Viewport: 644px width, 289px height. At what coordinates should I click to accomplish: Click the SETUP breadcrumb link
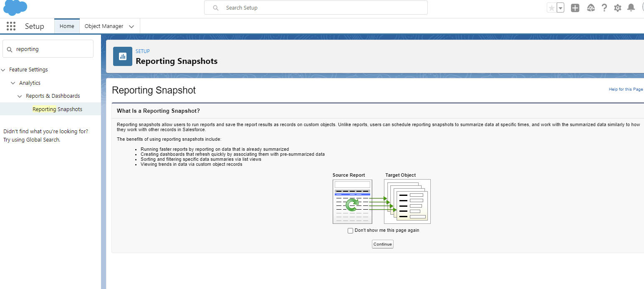[143, 51]
